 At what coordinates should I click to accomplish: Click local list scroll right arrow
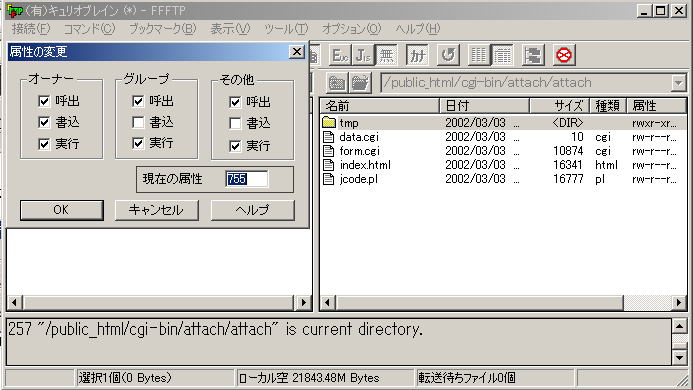304,303
